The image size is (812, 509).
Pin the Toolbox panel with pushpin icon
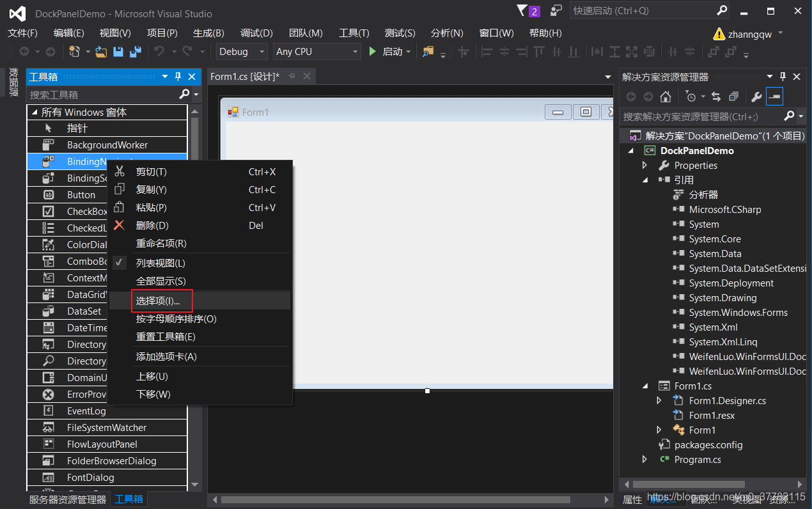coord(178,77)
